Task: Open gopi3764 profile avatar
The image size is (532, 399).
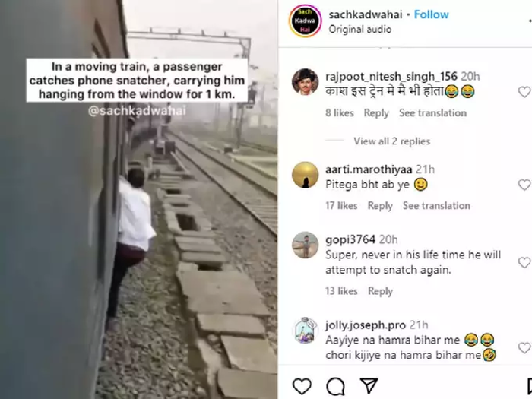Action: point(305,245)
